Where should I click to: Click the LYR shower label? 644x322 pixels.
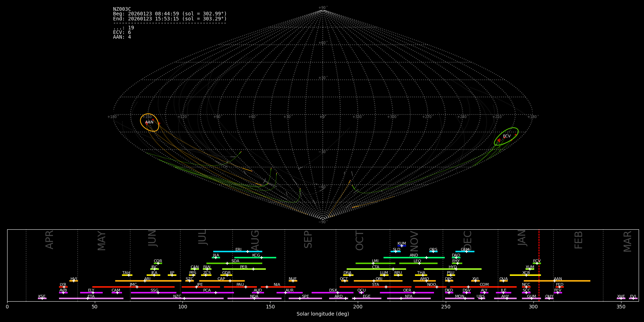click(x=63, y=285)
